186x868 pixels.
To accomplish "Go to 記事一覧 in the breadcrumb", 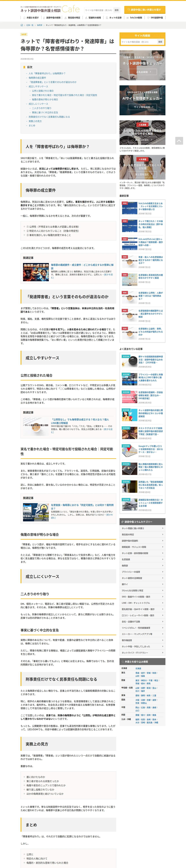I will point(30,25).
